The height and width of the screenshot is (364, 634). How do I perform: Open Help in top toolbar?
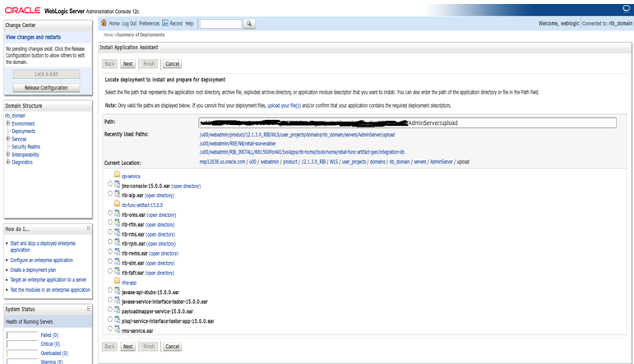pos(189,24)
